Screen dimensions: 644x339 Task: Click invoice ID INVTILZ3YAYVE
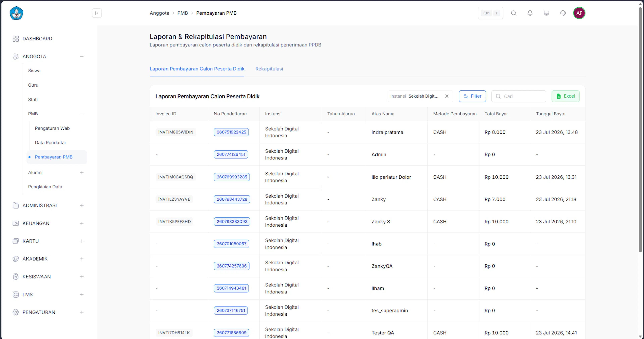click(x=174, y=199)
